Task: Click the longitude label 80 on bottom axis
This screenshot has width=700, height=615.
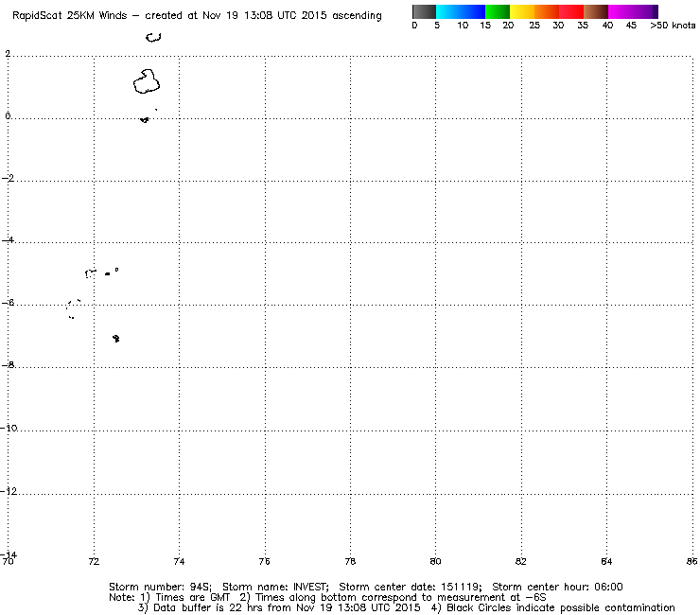Action: (x=435, y=561)
